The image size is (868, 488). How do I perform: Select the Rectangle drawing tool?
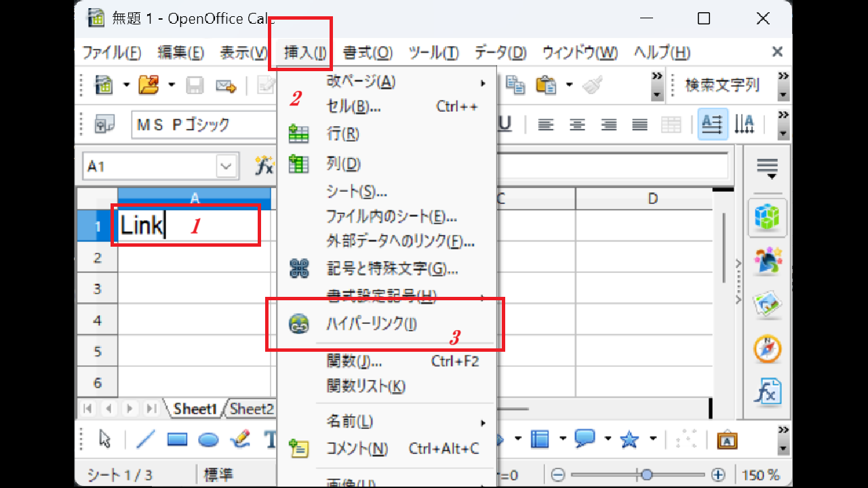[177, 440]
